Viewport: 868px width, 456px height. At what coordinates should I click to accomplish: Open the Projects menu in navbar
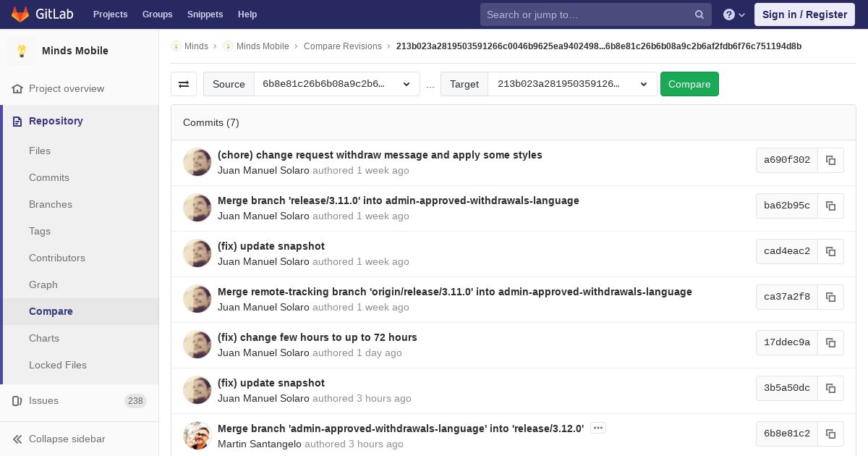coord(111,14)
